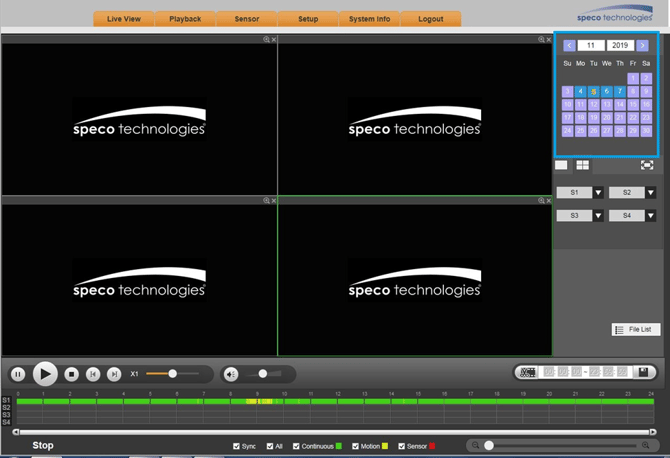Viewport: 670px width, 458px height.
Task: Open the Sensor tab
Action: coord(247,19)
